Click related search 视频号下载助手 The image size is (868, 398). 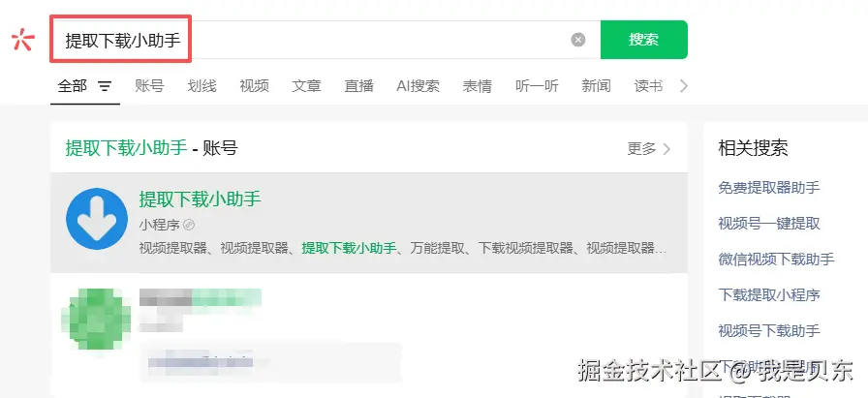coord(769,331)
